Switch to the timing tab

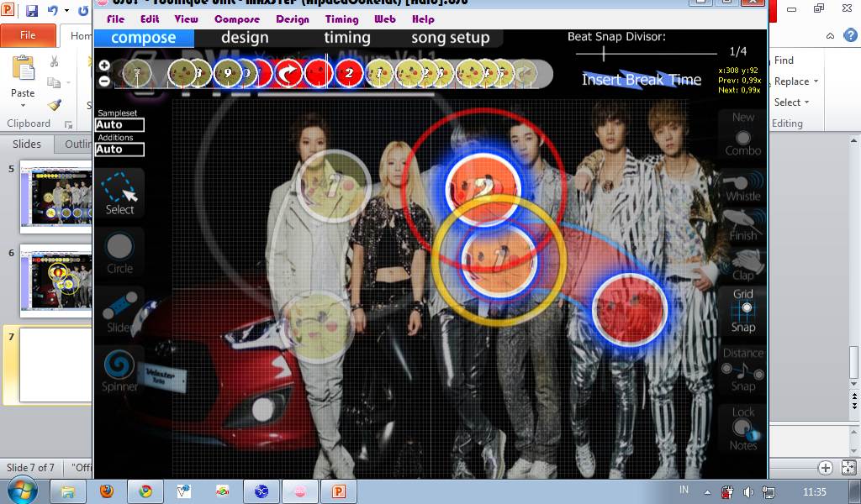tap(346, 38)
